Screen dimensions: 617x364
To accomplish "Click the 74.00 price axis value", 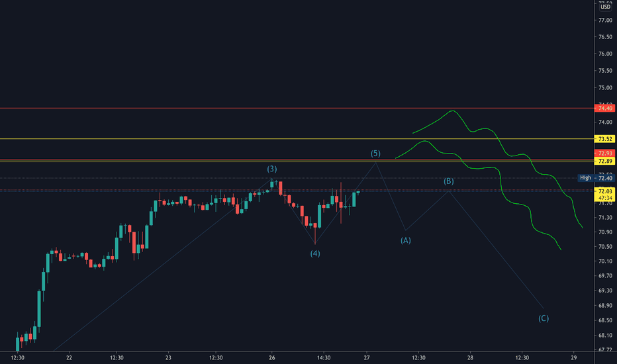I will (x=605, y=122).
